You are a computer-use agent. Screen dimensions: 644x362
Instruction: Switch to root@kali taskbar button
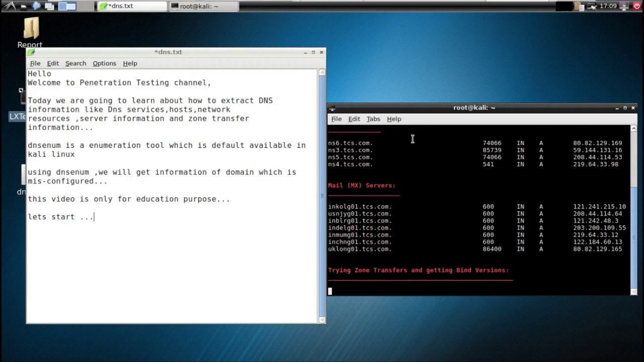point(203,7)
